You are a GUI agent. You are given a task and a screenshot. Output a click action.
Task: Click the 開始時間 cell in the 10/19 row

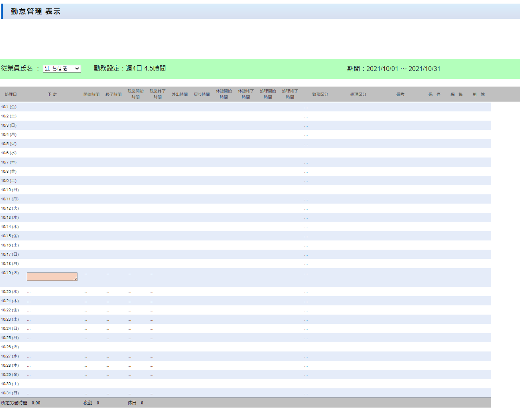[85, 274]
